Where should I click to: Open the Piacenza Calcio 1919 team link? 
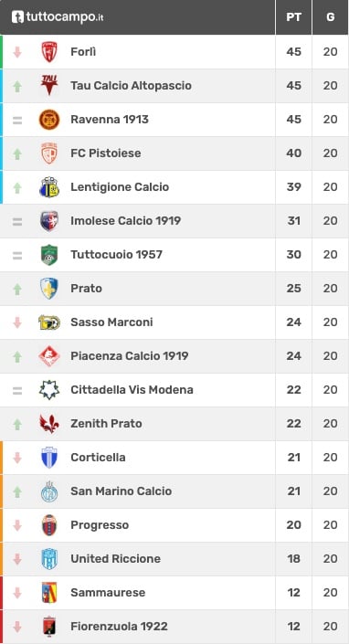pos(130,355)
